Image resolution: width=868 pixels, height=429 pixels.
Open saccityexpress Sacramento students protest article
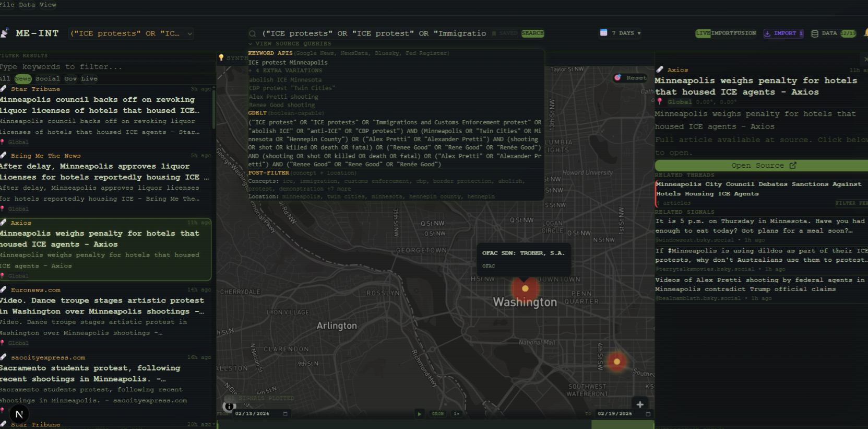[x=106, y=384]
